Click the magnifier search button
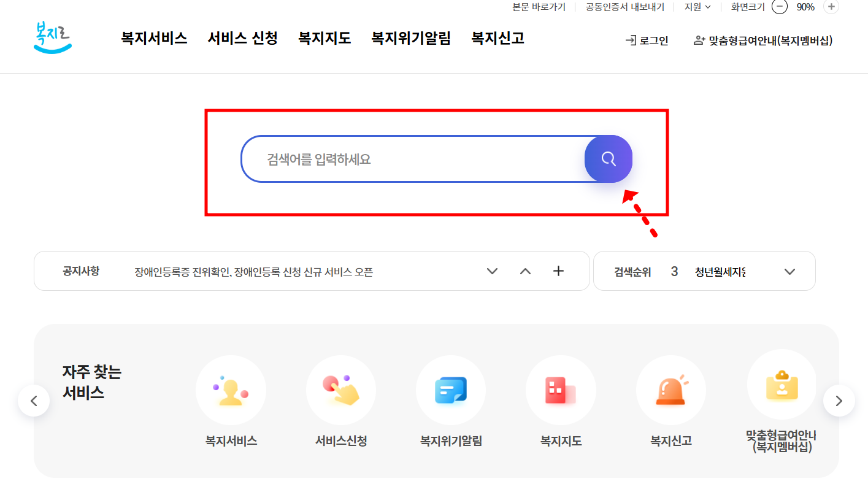This screenshot has width=868, height=500. pos(609,159)
